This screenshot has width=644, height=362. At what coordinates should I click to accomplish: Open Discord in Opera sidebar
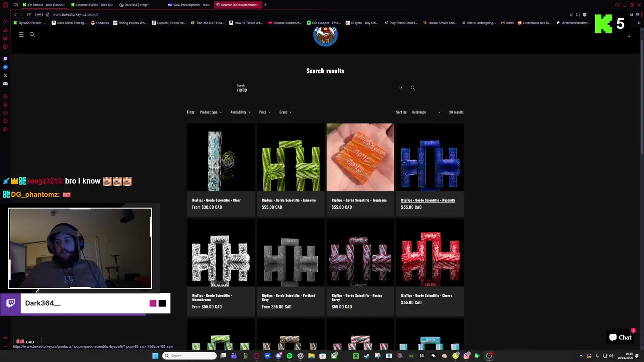click(5, 83)
